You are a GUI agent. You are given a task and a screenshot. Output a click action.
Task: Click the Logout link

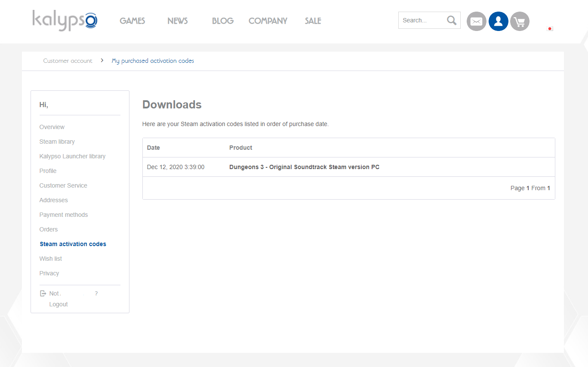(x=58, y=304)
